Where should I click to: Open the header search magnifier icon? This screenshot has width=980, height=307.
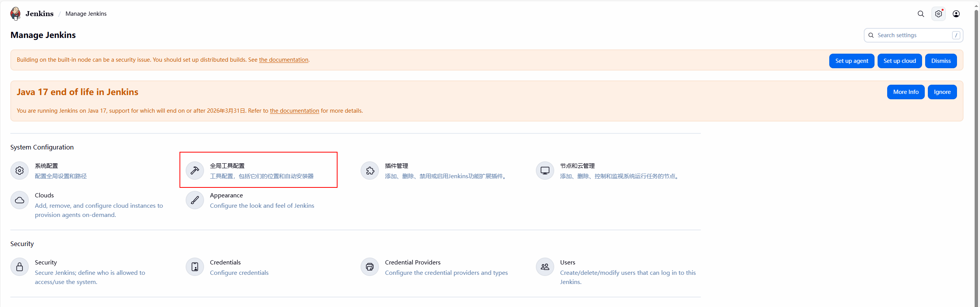pos(921,14)
